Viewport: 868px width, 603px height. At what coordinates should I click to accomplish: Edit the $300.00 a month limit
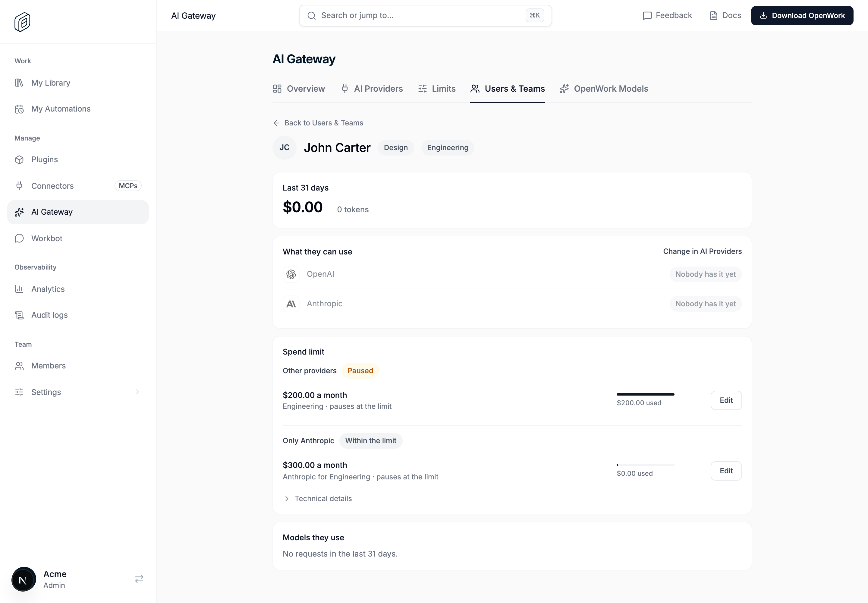pyautogui.click(x=726, y=471)
